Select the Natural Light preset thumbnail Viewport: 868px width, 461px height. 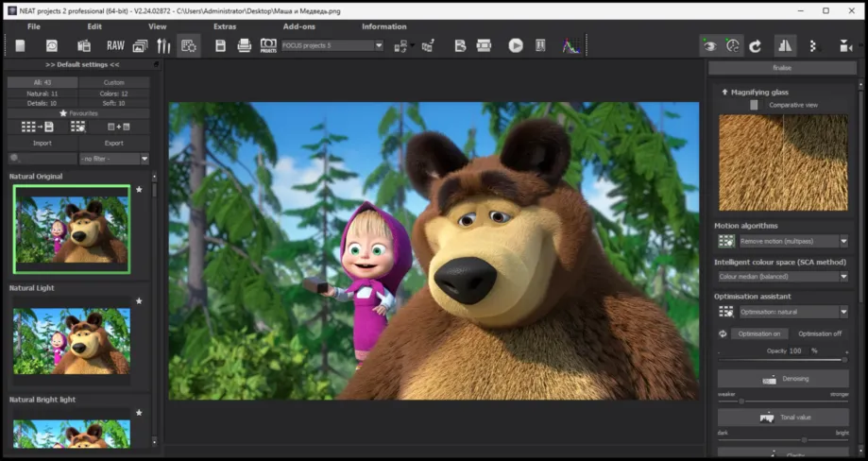click(x=72, y=340)
